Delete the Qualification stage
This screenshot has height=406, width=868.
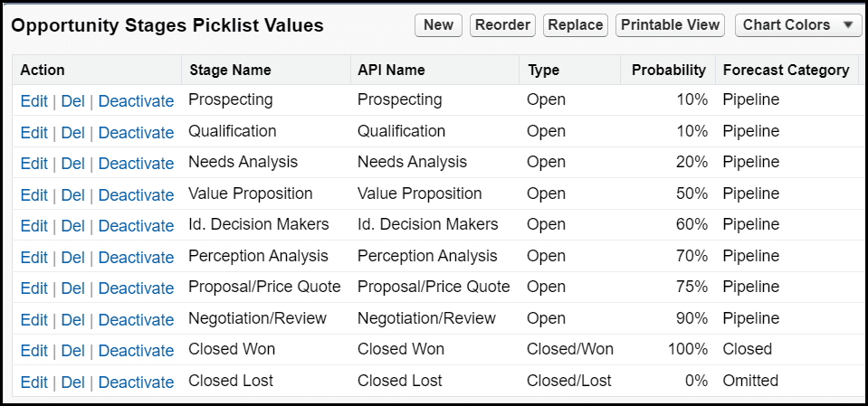72,133
